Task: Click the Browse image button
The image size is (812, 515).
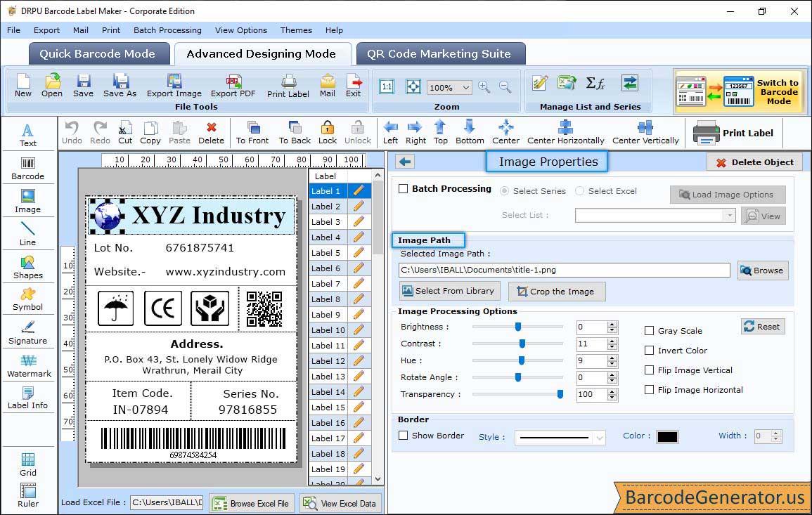Action: [x=762, y=270]
